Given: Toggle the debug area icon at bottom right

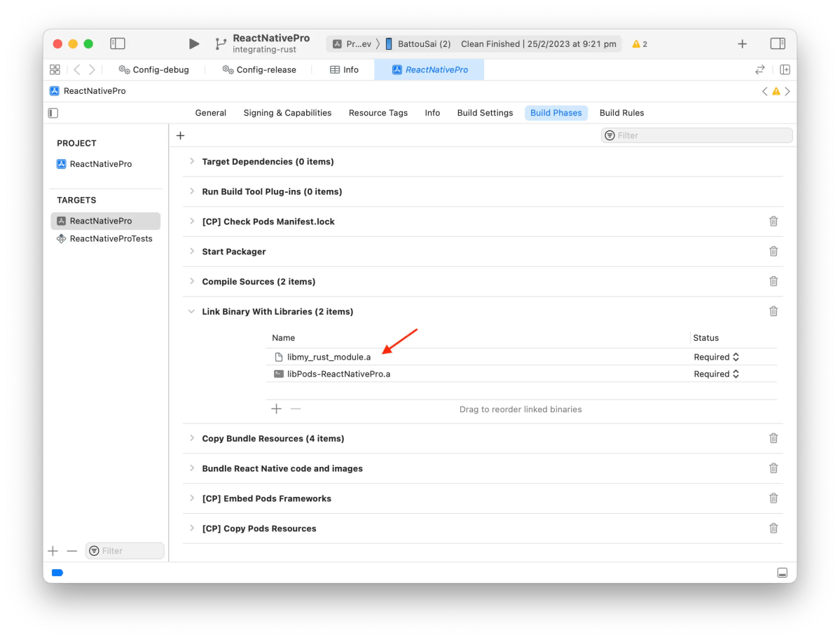Looking at the screenshot, I should (x=782, y=573).
